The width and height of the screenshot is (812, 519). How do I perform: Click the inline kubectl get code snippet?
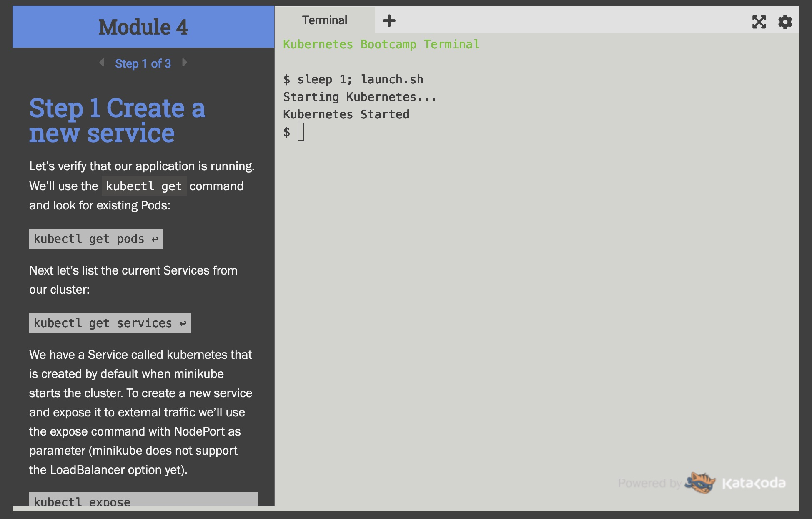click(144, 186)
